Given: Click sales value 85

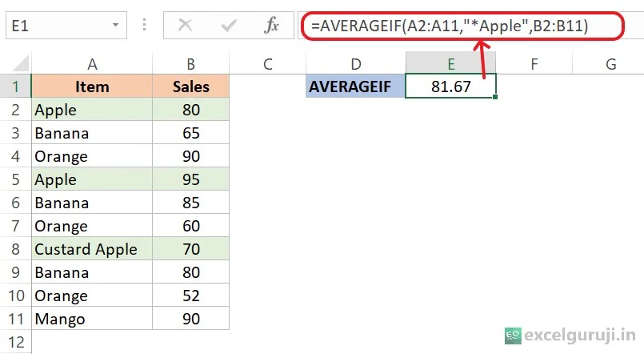Looking at the screenshot, I should click(x=190, y=203).
